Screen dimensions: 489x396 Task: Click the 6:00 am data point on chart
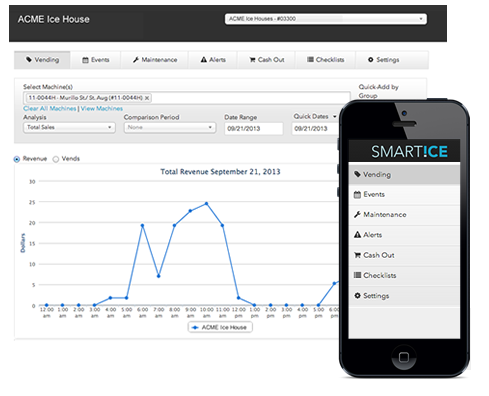point(142,226)
